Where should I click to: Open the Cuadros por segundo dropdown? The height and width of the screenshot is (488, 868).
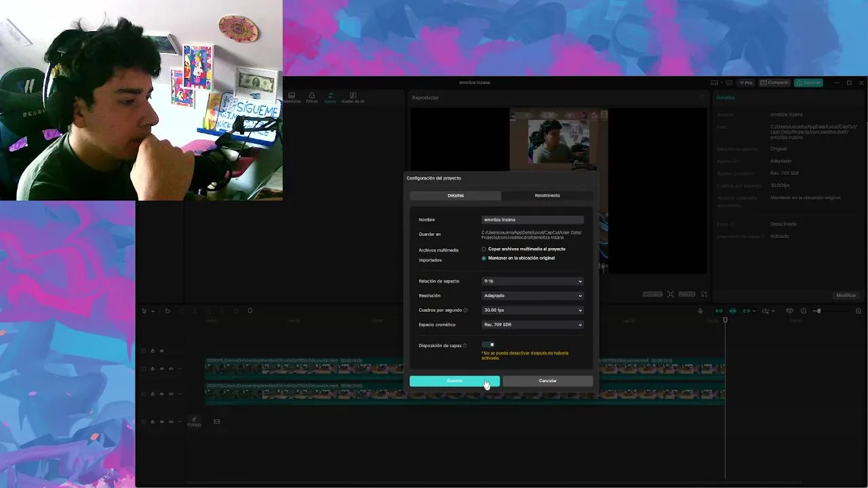[x=532, y=310]
